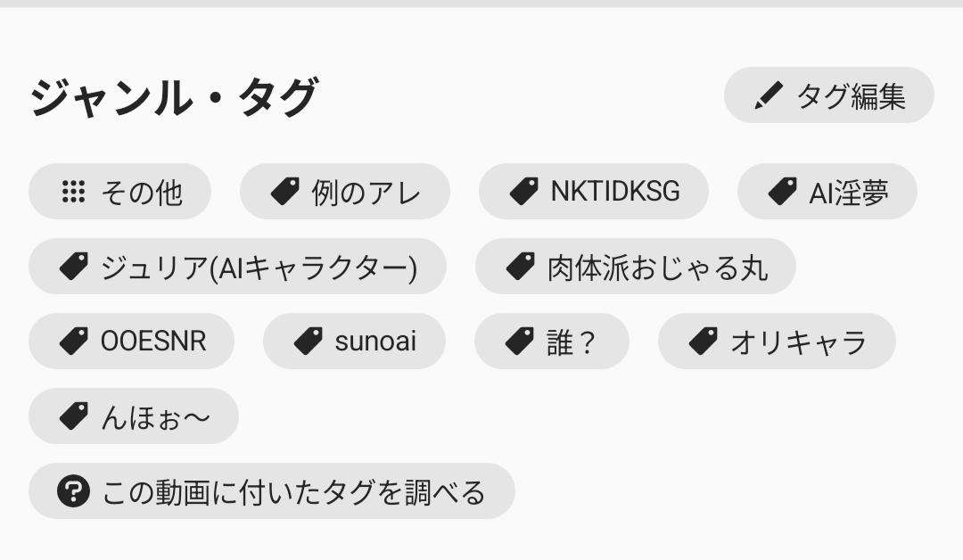This screenshot has width=963, height=560.
Task: Click the tag icon next to AI淫夢
Action: 783,192
